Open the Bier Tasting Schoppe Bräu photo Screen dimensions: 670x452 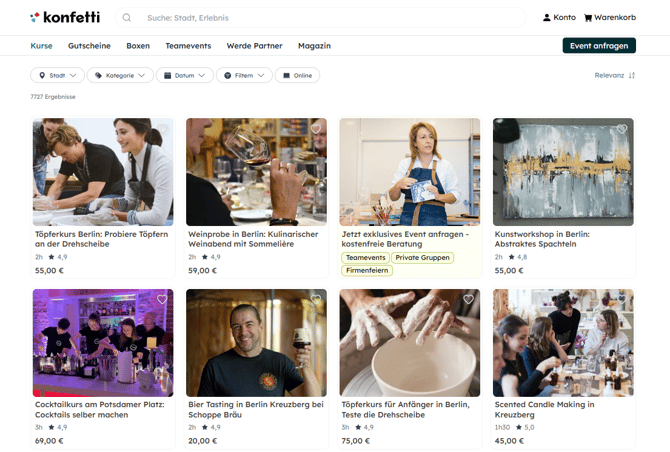click(256, 343)
